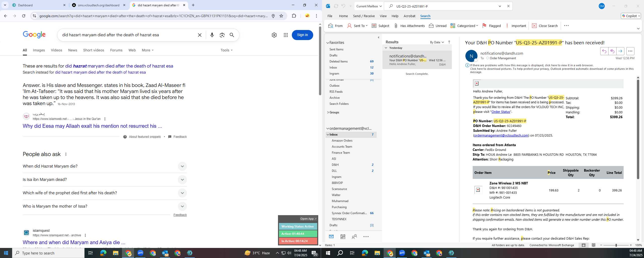Open Google More filters dropdown

click(x=148, y=50)
